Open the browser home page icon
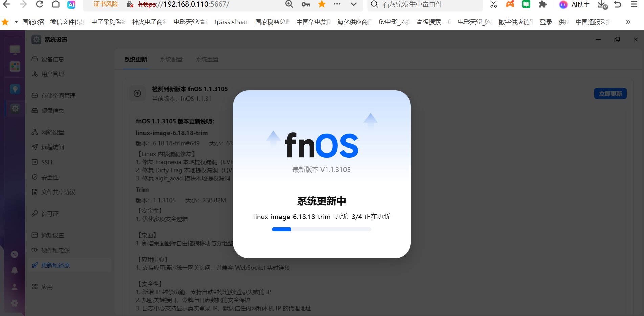Screen dimensions: 644x316 pyautogui.click(x=56, y=4)
